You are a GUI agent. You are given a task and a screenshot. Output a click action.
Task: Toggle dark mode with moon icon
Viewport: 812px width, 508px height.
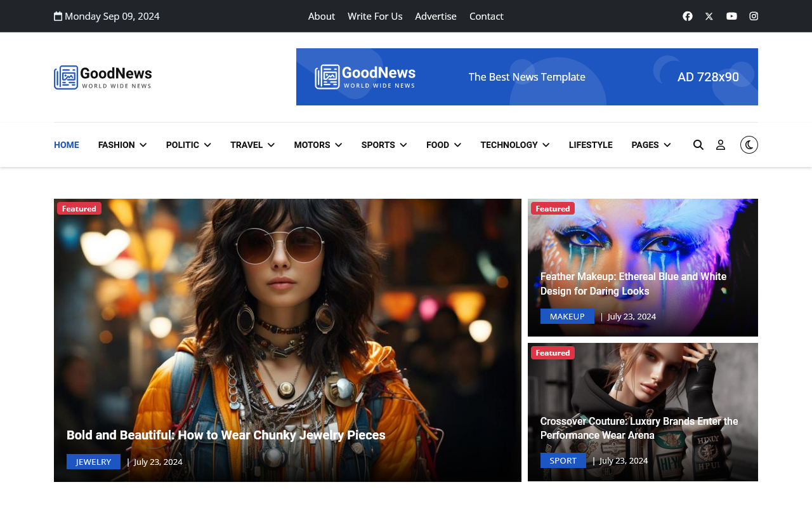point(749,145)
